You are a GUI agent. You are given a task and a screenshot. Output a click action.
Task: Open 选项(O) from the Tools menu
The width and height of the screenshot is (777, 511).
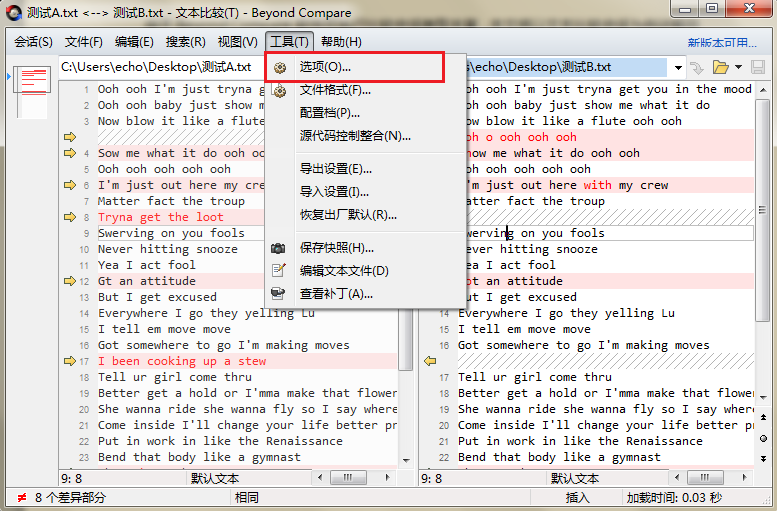325,67
